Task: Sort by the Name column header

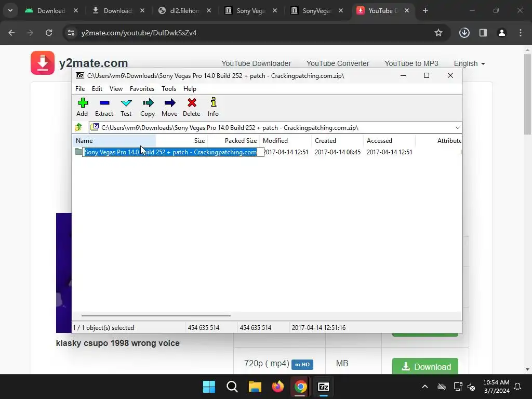Action: [x=114, y=140]
